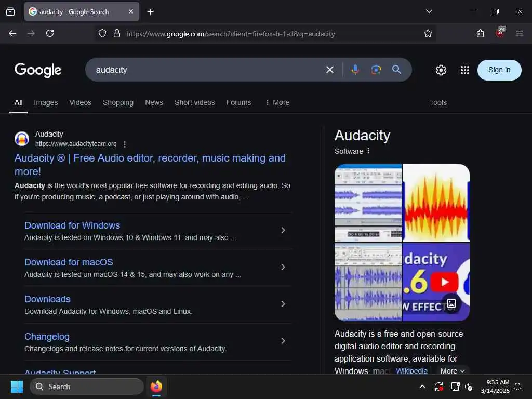The image size is (532, 399).
Task: Expand the list all tabs chevron
Action: tap(429, 11)
